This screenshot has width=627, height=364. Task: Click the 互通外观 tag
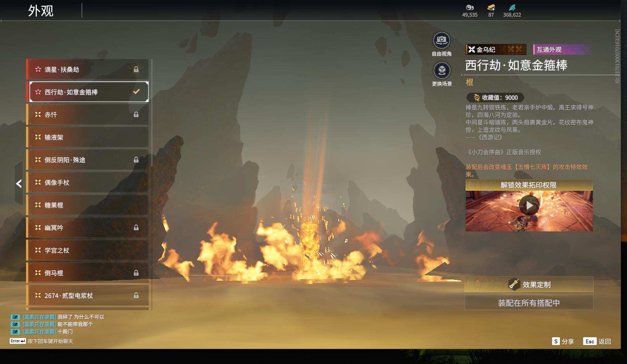(x=562, y=50)
